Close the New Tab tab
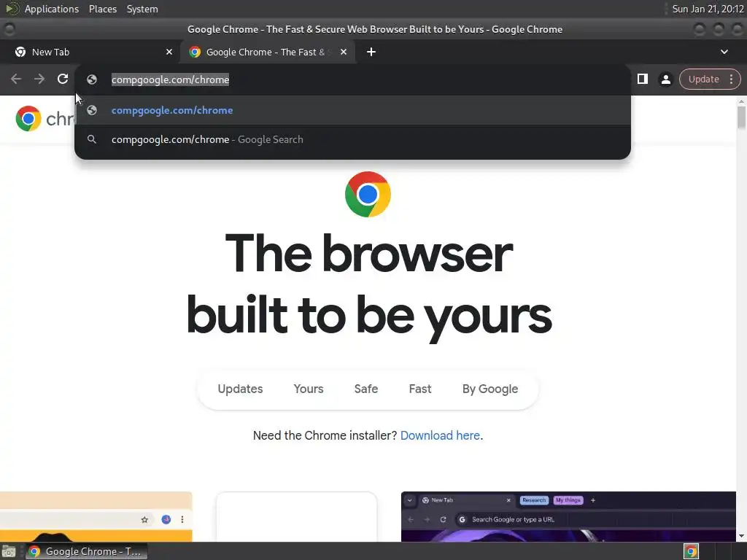This screenshot has height=560, width=747. [x=169, y=52]
